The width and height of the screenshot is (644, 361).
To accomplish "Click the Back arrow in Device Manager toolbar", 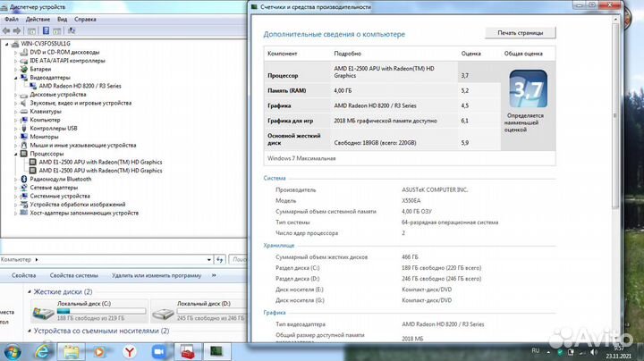I will (6, 30).
